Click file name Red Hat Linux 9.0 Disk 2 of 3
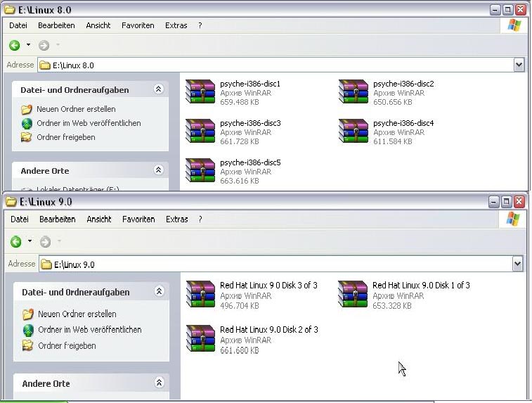The height and width of the screenshot is (403, 532). pos(269,330)
